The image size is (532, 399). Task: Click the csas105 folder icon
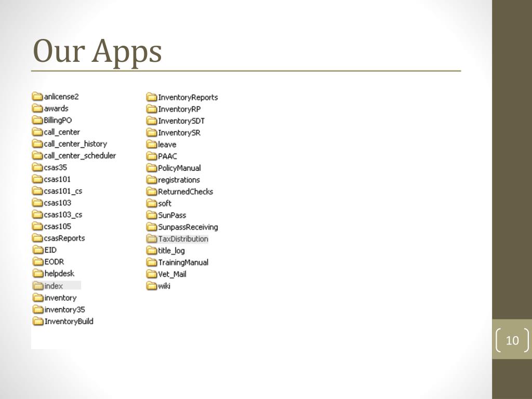(x=37, y=227)
